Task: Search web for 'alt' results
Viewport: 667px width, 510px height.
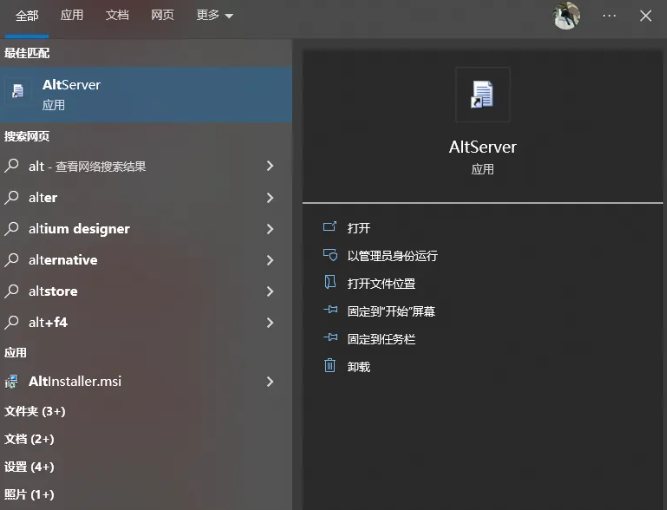Action: 146,166
